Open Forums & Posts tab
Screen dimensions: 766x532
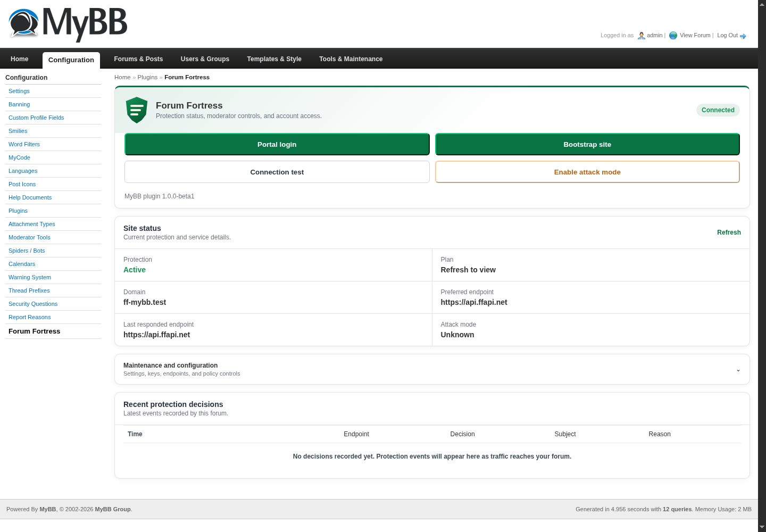(138, 59)
